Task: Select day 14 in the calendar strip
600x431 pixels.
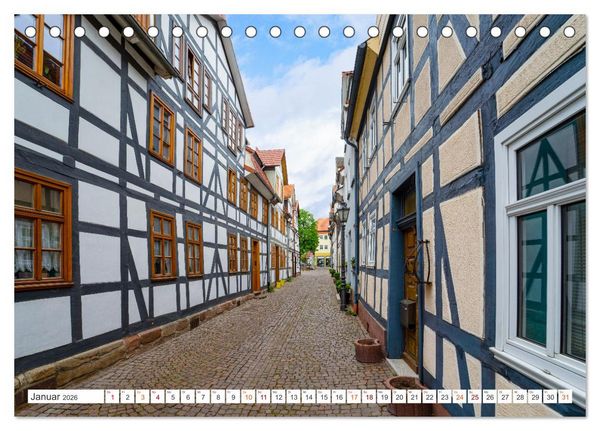Action: tap(309, 397)
